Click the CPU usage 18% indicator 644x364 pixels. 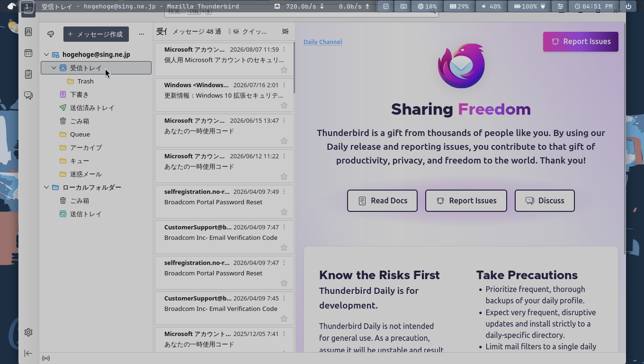(427, 7)
